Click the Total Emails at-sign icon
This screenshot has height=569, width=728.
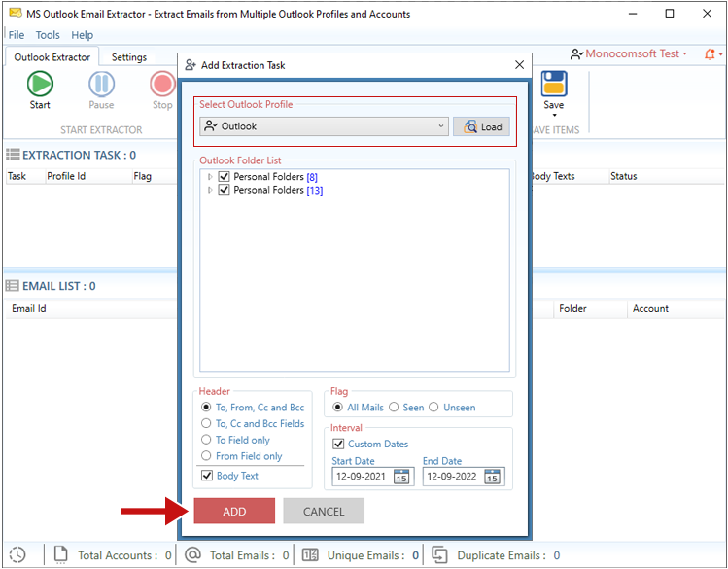click(192, 554)
